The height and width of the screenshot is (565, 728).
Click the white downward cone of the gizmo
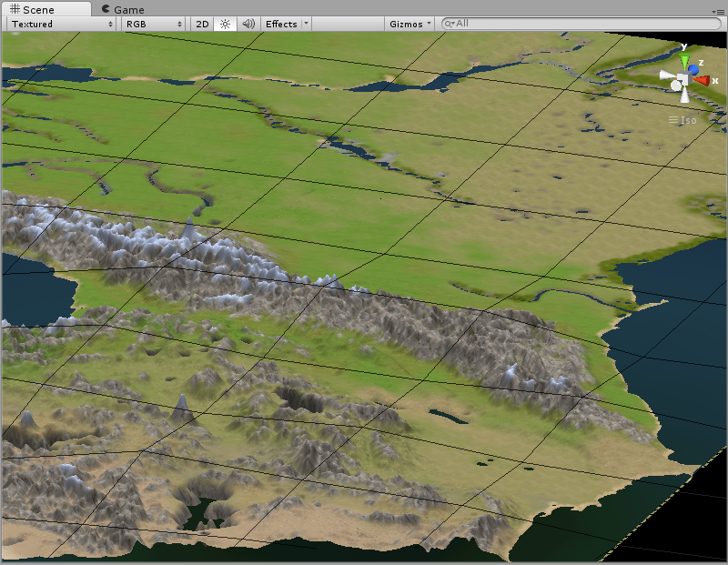(684, 95)
